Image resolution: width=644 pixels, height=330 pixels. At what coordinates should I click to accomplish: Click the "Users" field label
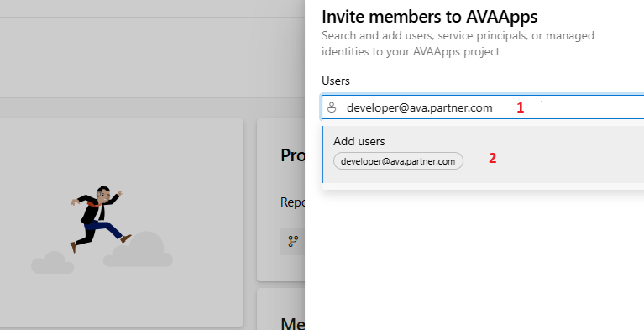[x=336, y=81]
